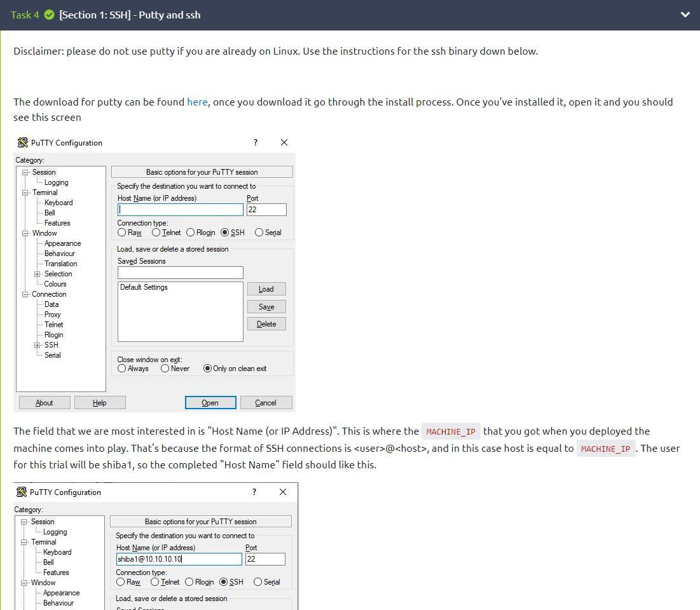Close the second PuTTY Configuration window with X
The width and height of the screenshot is (700, 610).
point(282,492)
